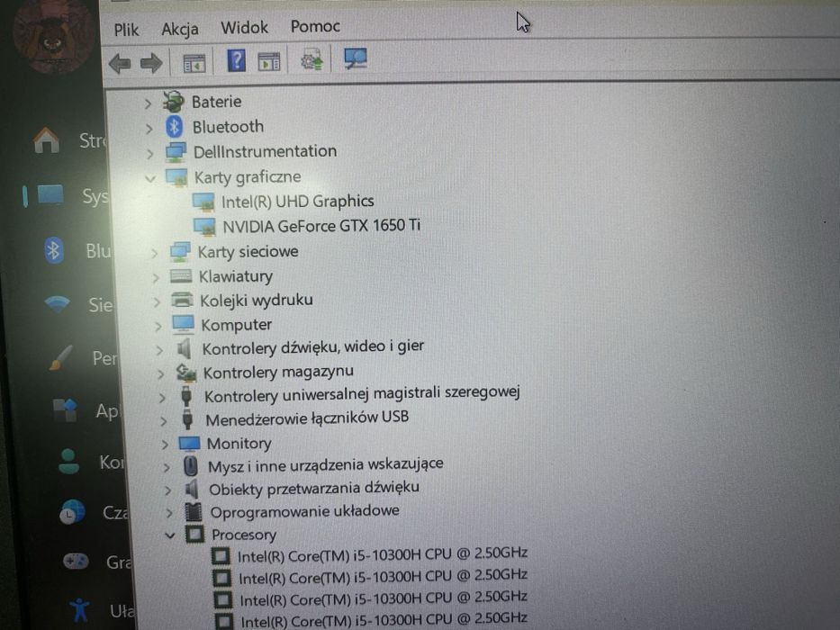Select the Oprogramowanie układowe label
The image size is (840, 630).
pos(304,511)
